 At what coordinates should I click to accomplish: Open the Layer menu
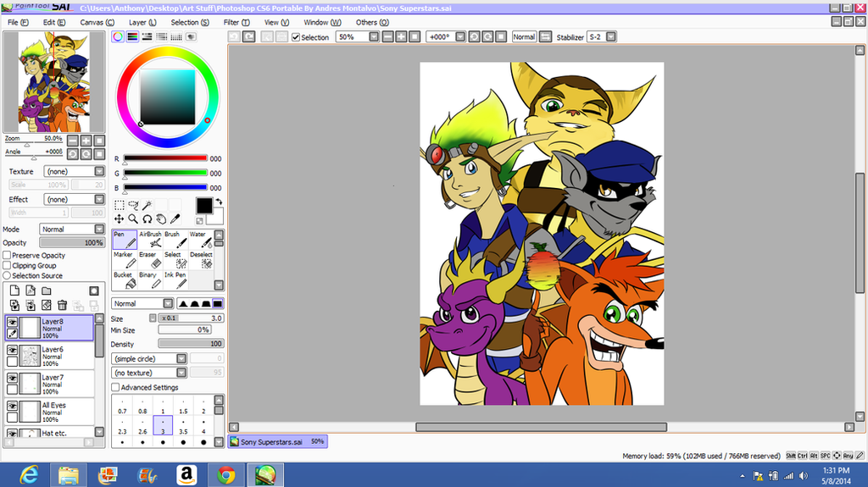click(x=142, y=22)
